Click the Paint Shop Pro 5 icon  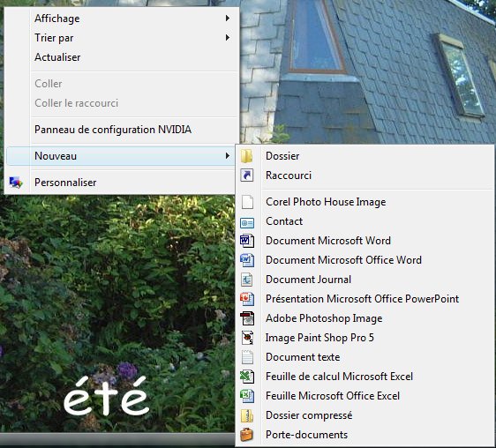(247, 338)
